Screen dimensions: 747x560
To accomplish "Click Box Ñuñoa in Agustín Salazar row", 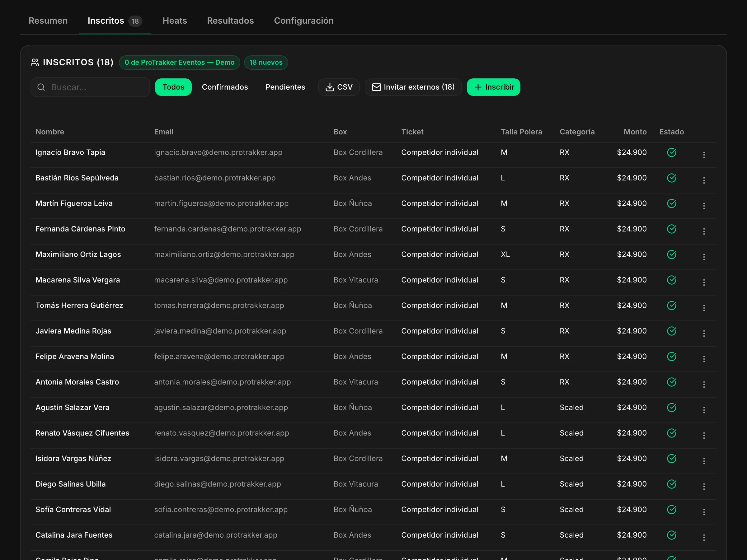I will click(x=353, y=408).
